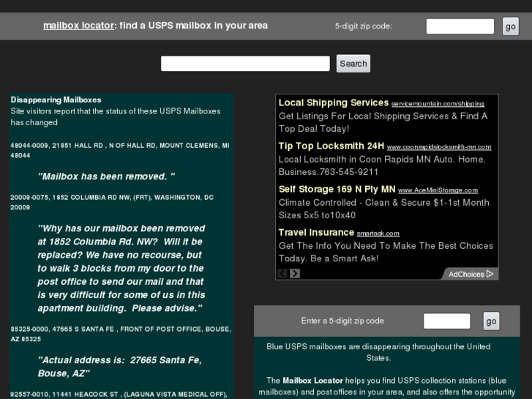Image resolution: width=532 pixels, height=399 pixels.
Task: Select 'Local Locksmith in Coon Rapids MN' ad text
Action: [x=382, y=165]
